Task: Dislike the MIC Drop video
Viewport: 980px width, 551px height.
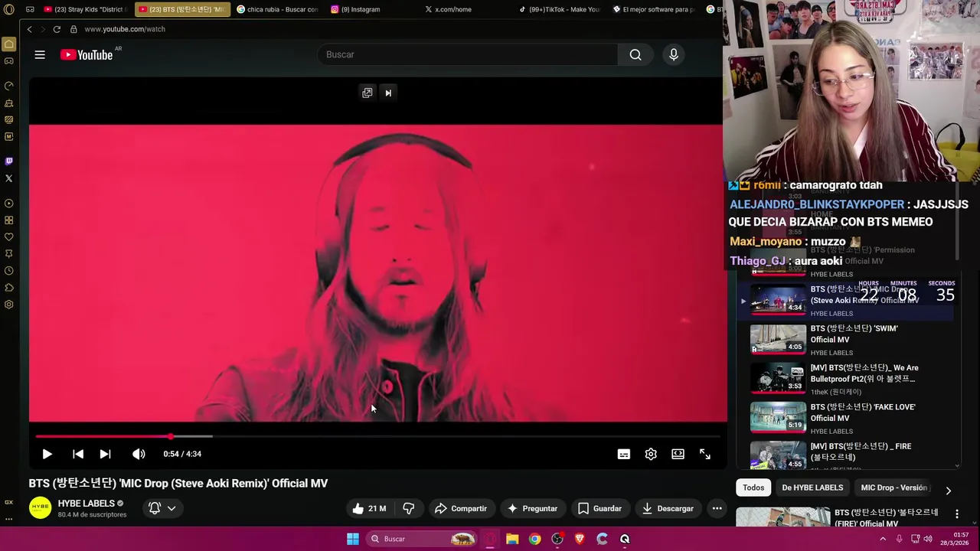Action: (x=409, y=508)
